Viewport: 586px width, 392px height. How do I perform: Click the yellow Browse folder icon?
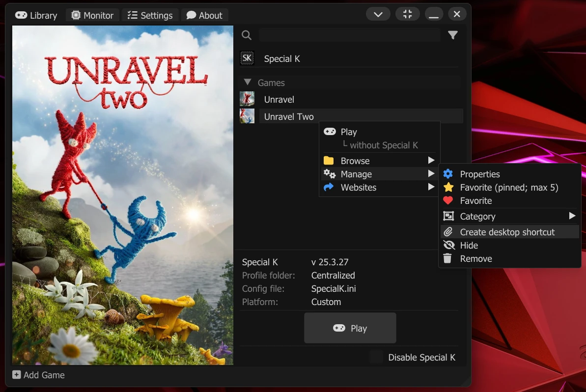(329, 161)
